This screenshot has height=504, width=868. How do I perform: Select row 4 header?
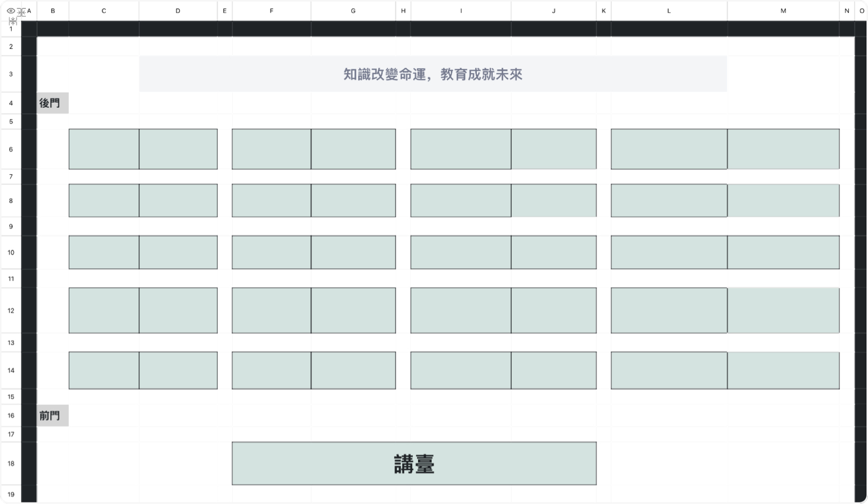pos(11,103)
